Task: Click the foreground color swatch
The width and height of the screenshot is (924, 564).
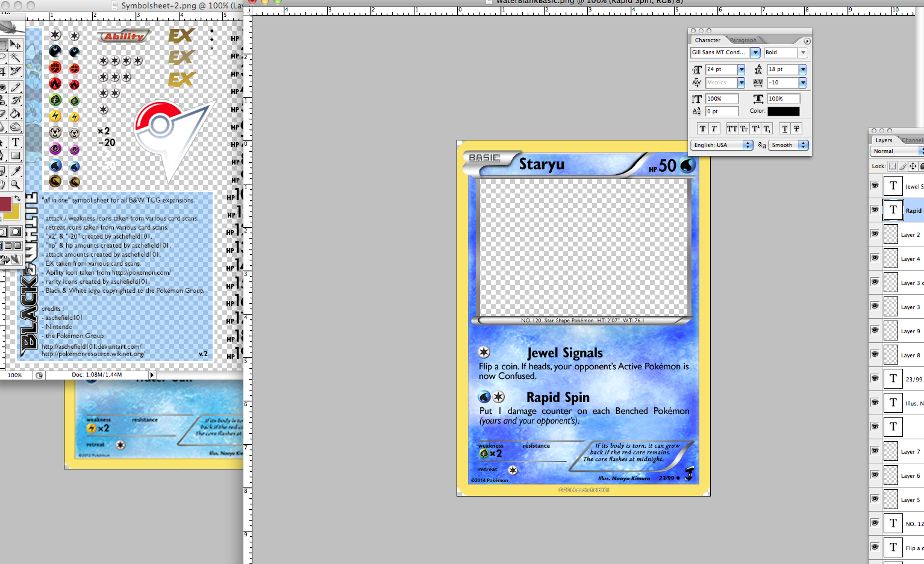Action: [5, 204]
